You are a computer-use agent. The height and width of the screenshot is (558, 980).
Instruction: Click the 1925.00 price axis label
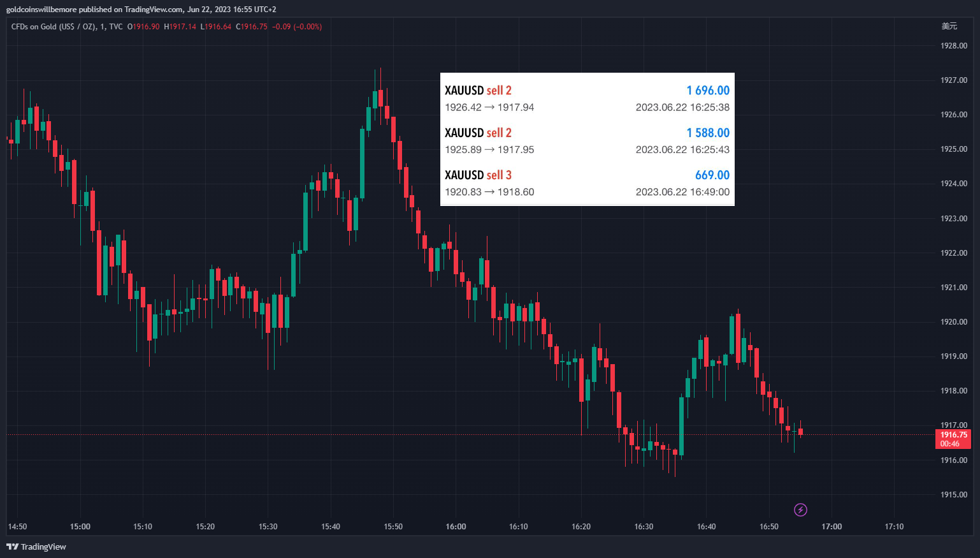click(954, 149)
